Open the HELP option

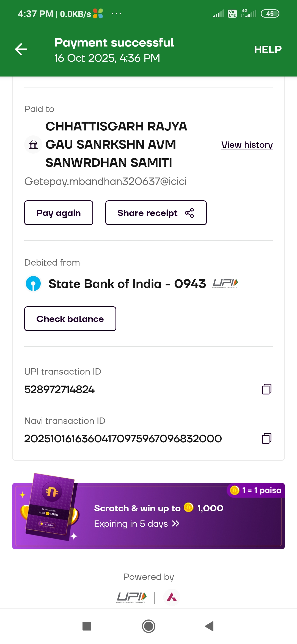point(268,50)
